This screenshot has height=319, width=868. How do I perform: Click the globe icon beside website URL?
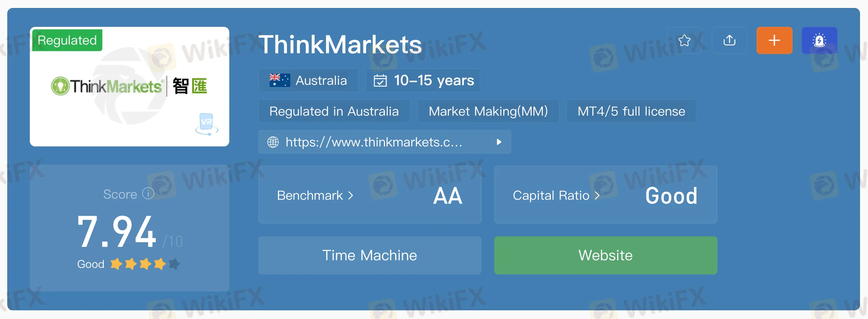click(273, 142)
